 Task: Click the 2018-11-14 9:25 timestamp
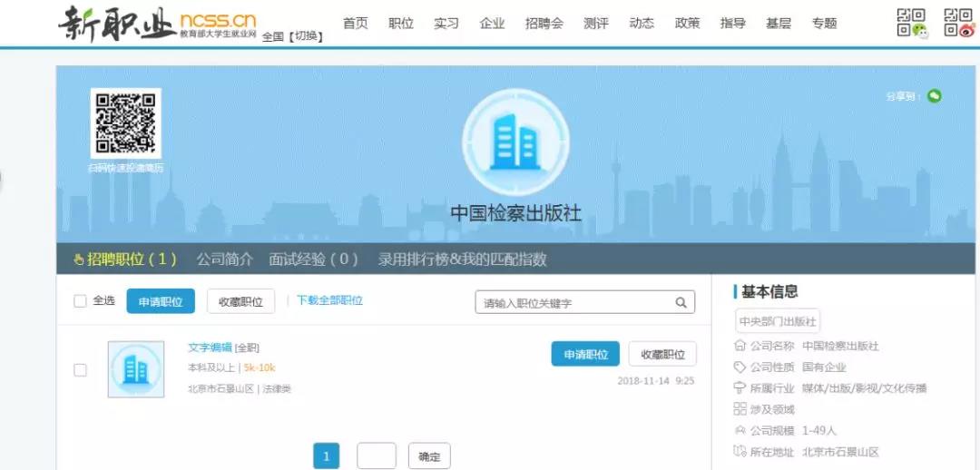656,380
